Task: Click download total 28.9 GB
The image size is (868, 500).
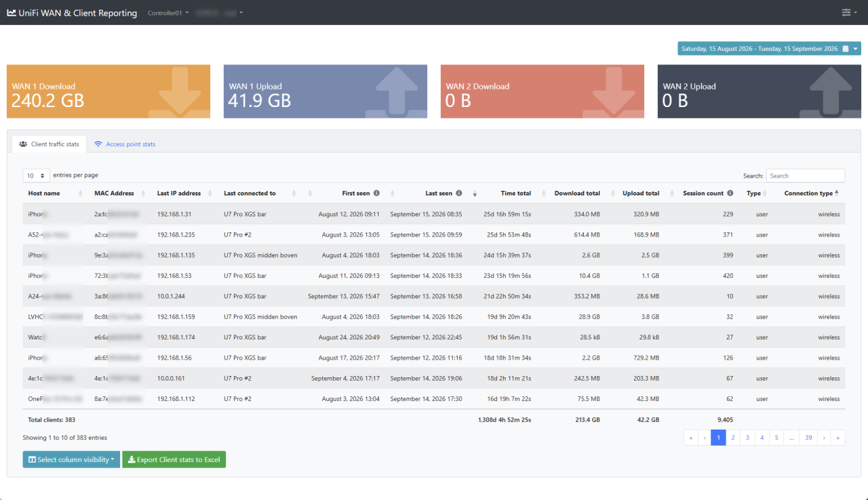Action: [587, 317]
